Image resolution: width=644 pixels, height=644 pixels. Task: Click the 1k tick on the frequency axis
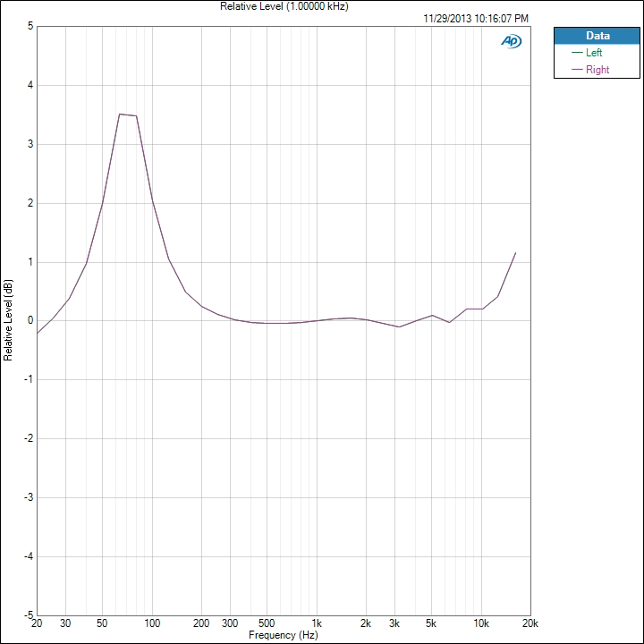(x=317, y=623)
